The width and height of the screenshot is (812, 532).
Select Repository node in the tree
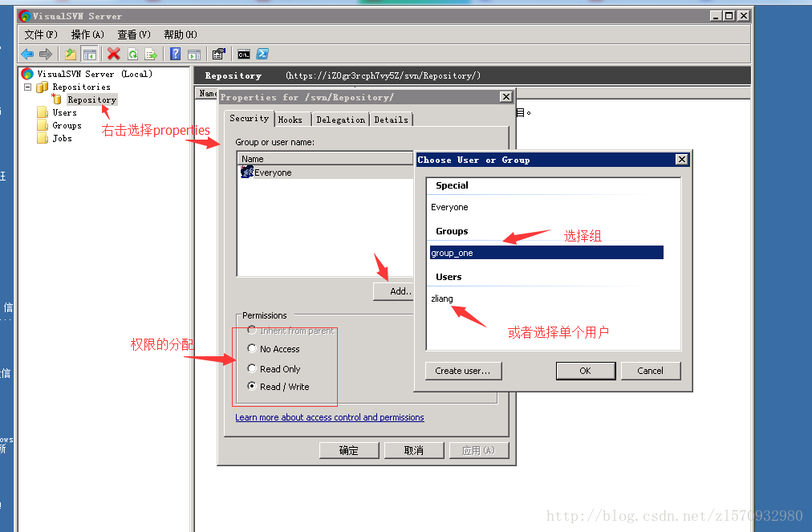(x=91, y=99)
